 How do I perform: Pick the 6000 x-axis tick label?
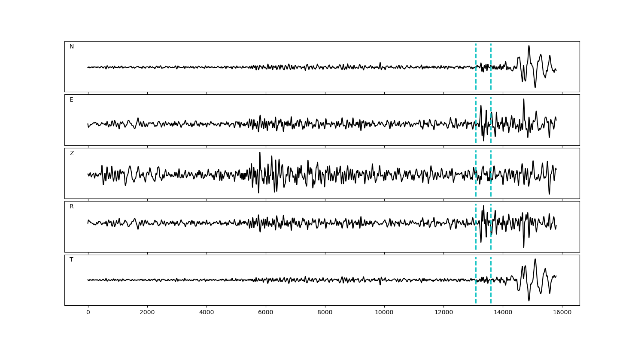click(x=266, y=313)
